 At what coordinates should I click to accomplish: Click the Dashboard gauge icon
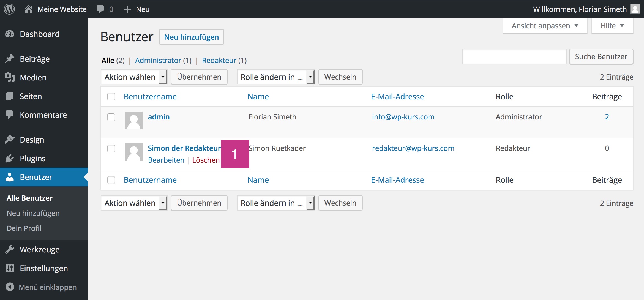coord(10,34)
